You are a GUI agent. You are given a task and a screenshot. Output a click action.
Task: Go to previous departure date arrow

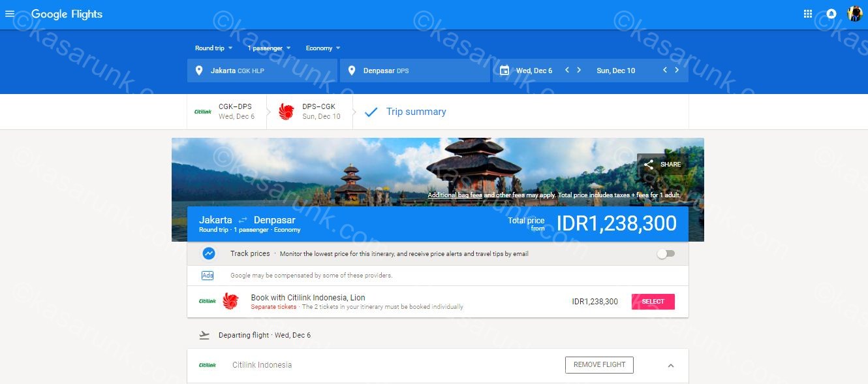pos(567,70)
